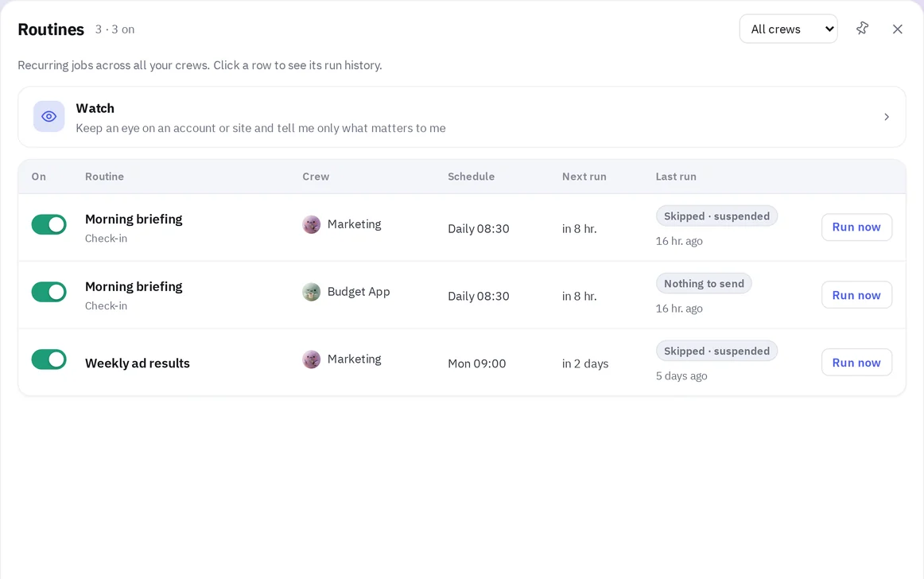Click the On column header

[x=38, y=177]
